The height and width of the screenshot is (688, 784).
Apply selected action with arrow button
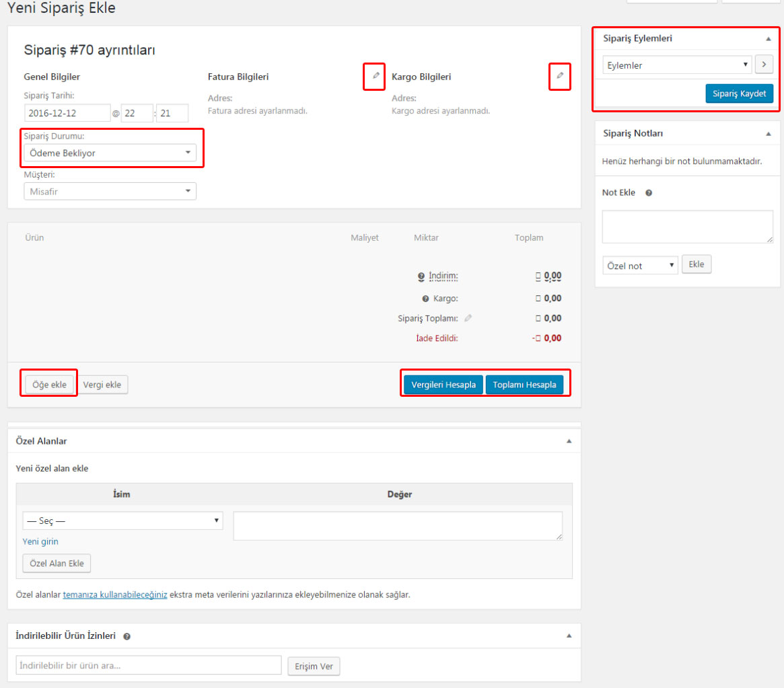[x=764, y=65]
